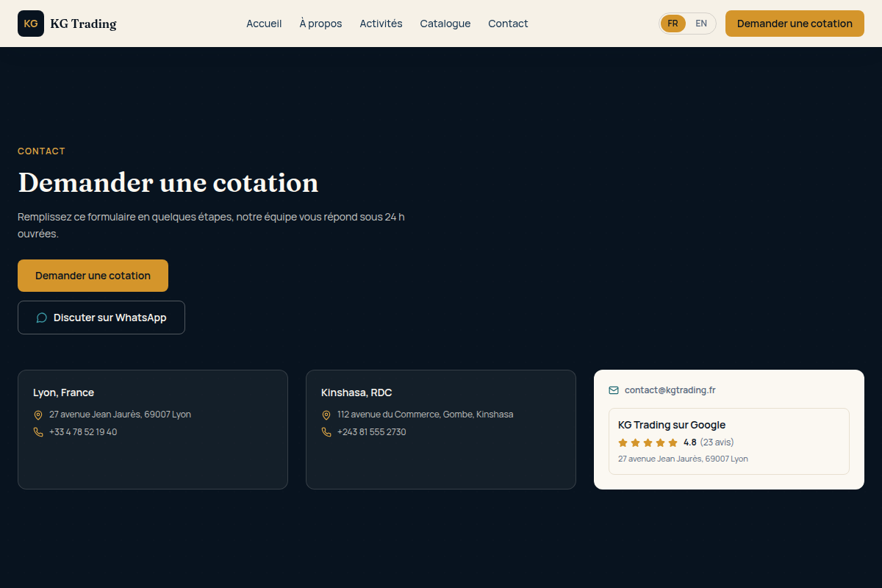The image size is (882, 588).
Task: Click the 4.8 rating value
Action: (689, 442)
